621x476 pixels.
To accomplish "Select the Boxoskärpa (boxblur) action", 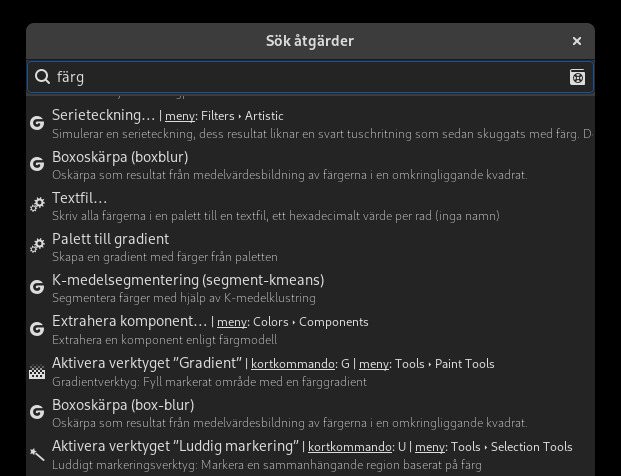I will tap(310, 165).
